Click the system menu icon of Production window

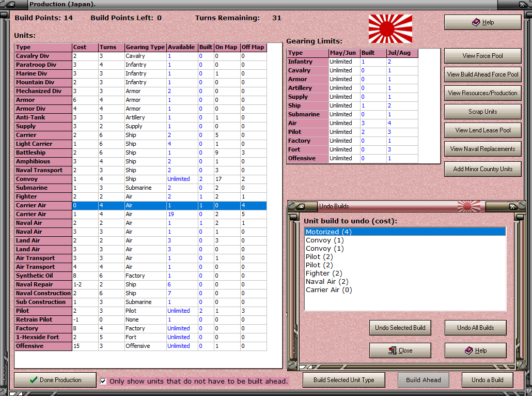tap(11, 5)
